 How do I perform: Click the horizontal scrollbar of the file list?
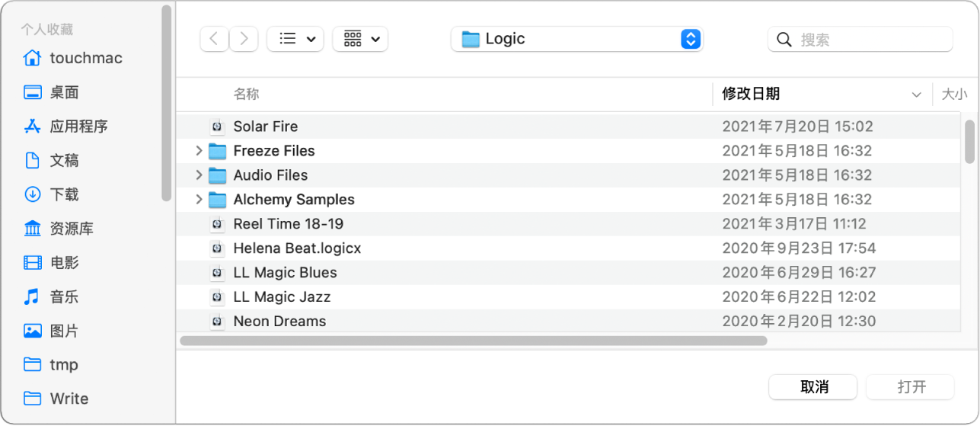tap(473, 341)
